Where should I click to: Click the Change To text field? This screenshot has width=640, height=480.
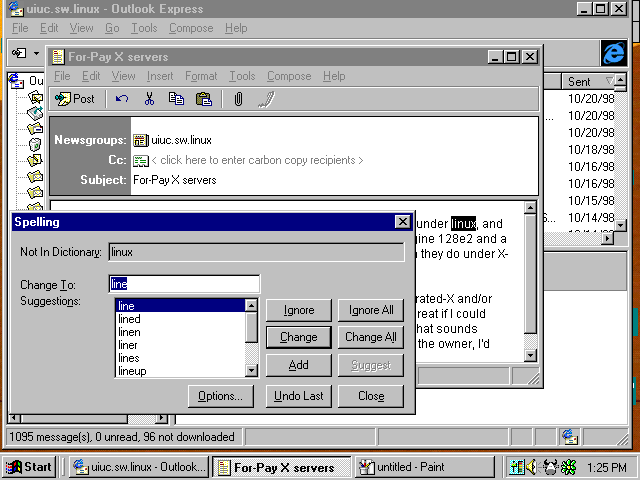point(184,284)
